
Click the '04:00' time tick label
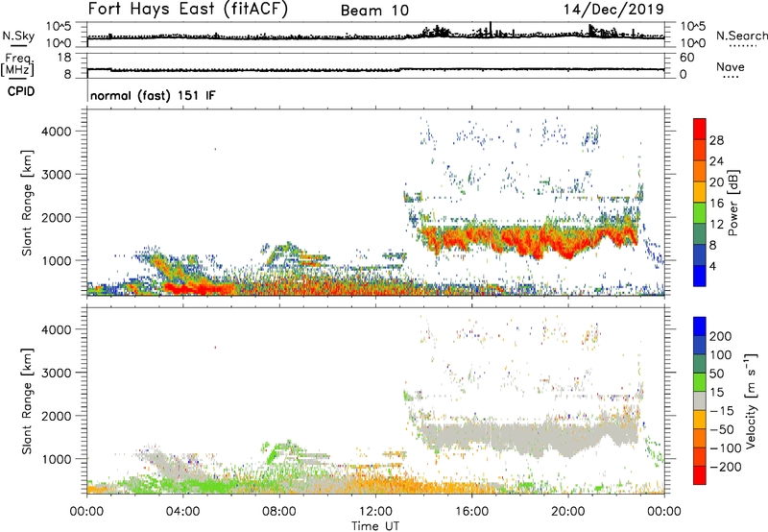click(x=182, y=512)
